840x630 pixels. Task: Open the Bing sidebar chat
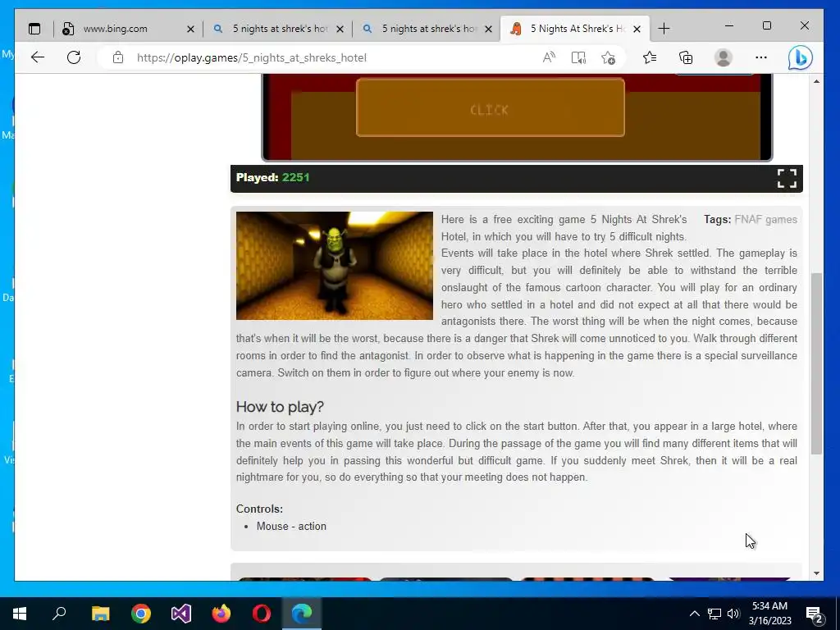click(800, 58)
